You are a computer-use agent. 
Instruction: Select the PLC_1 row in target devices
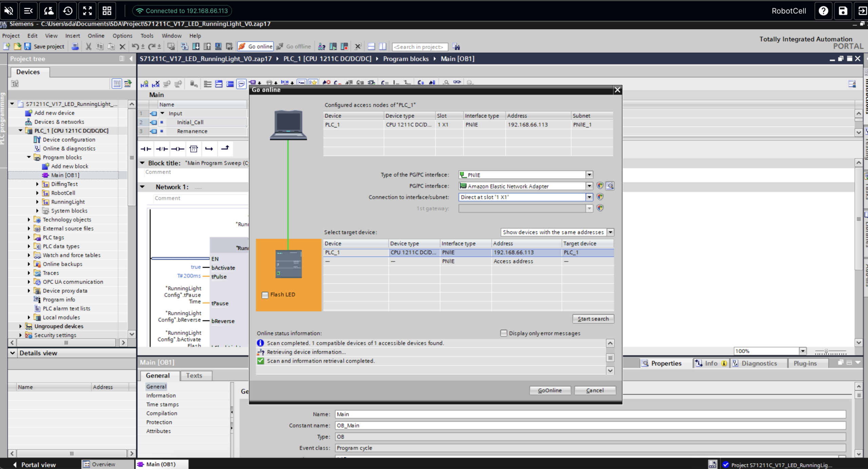[x=468, y=252]
